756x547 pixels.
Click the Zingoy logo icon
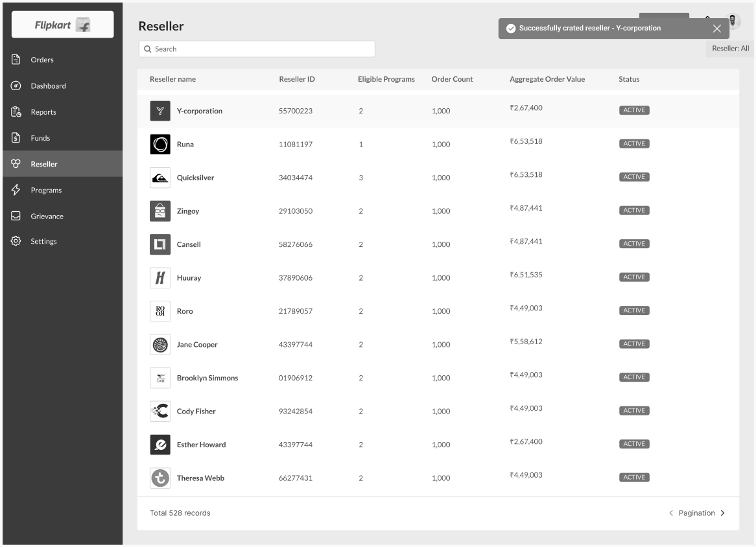(160, 211)
